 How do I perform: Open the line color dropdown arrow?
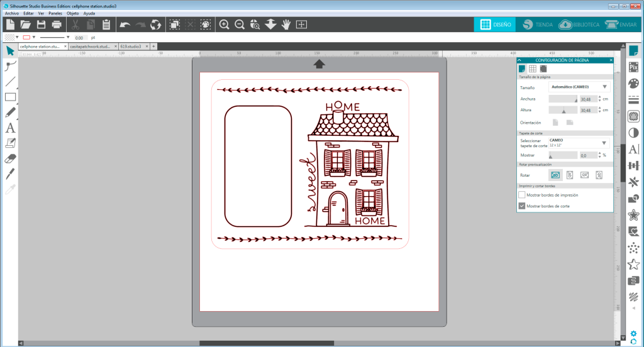34,38
